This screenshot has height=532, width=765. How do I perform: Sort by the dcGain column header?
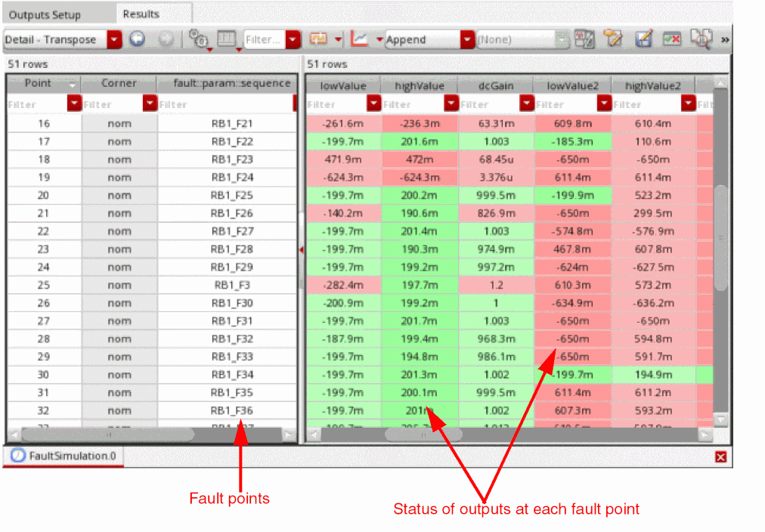click(x=496, y=86)
